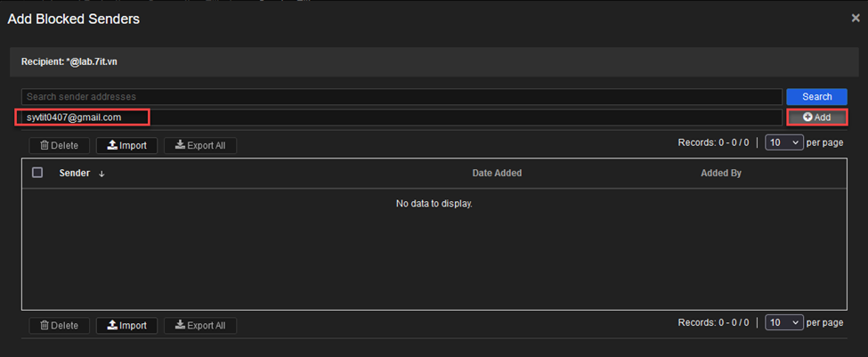Focus the Search sender addresses field
This screenshot has width=868, height=357.
tap(402, 96)
